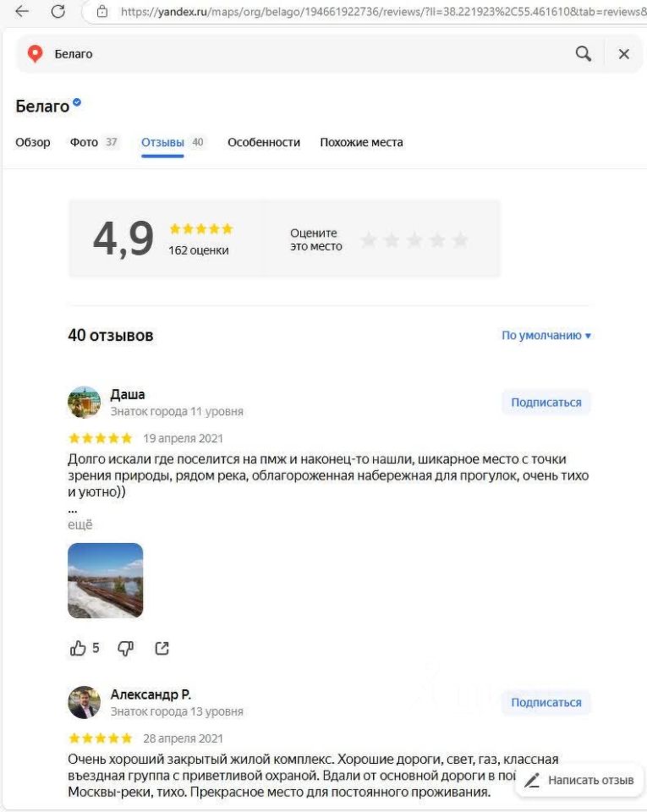Open the По умолчанию sort dropdown

[x=546, y=336]
